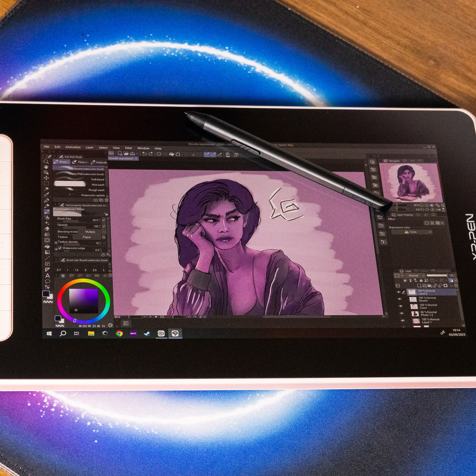This screenshot has height=476, width=476.
Task: Toggle the Lock layer padlock icon
Action: [421, 280]
